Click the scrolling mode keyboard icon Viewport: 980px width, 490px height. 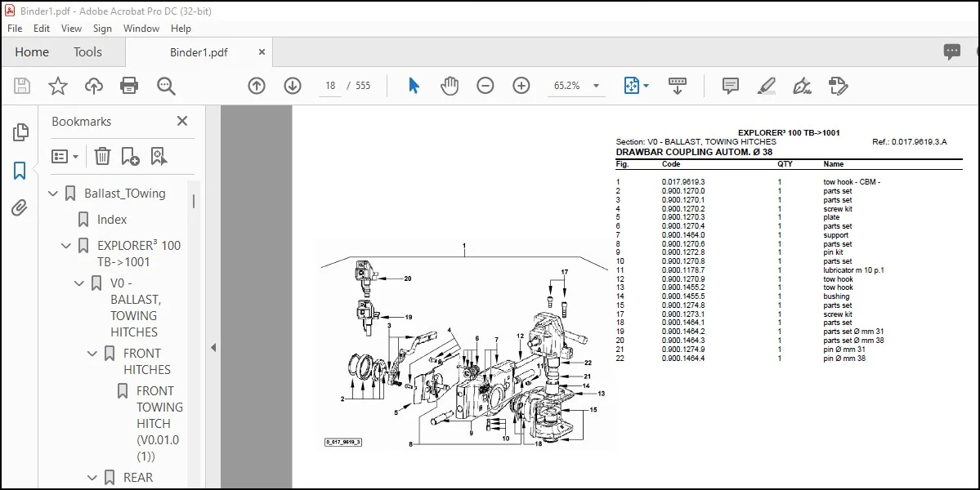pyautogui.click(x=678, y=86)
